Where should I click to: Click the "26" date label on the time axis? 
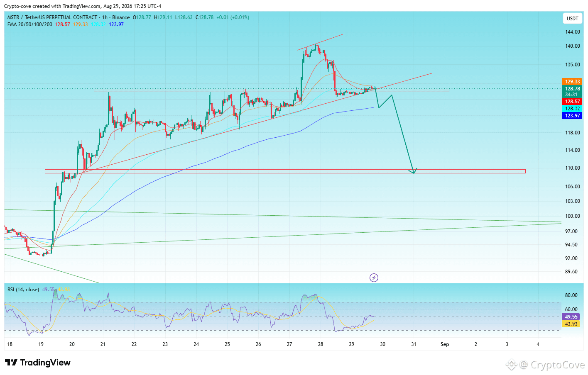click(x=258, y=344)
